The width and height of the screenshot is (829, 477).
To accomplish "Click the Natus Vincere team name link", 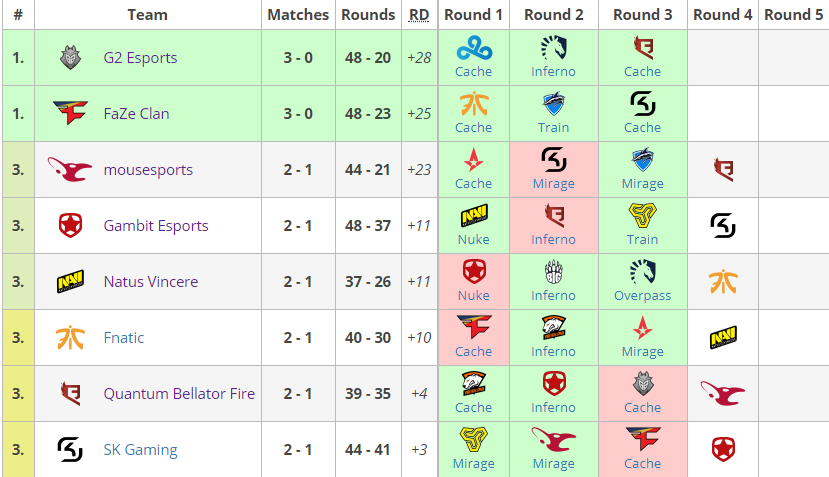I will click(x=151, y=282).
